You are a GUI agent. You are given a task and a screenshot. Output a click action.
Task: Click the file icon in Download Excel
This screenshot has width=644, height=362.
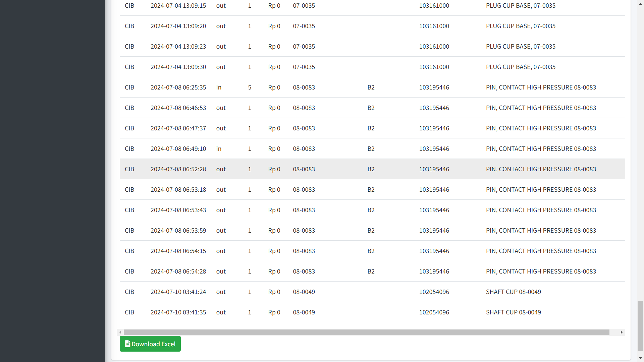point(127,344)
